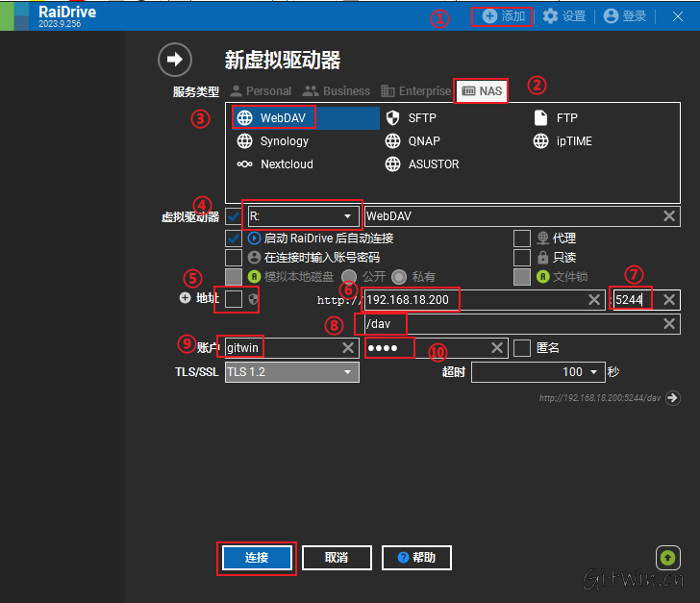
Task: Toggle 模拟本地磁盘 checkbox
Action: (234, 277)
